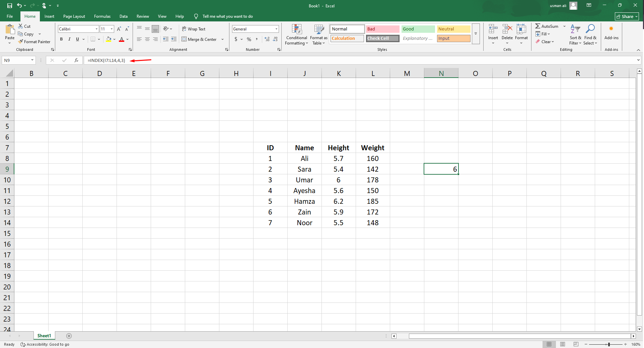Open the font size dropdown
Viewport: 644px width, 348px height.
click(112, 29)
